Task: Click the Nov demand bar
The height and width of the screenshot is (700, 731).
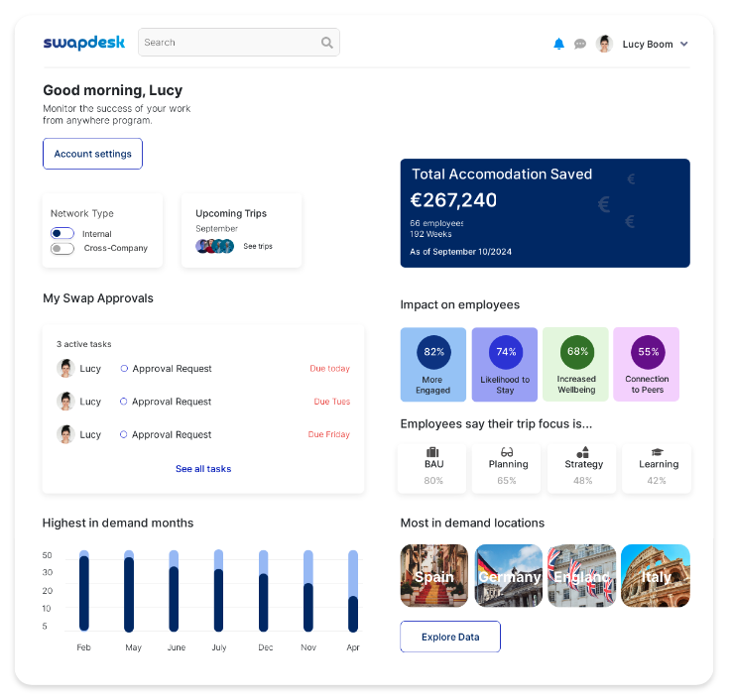Action: tap(308, 591)
